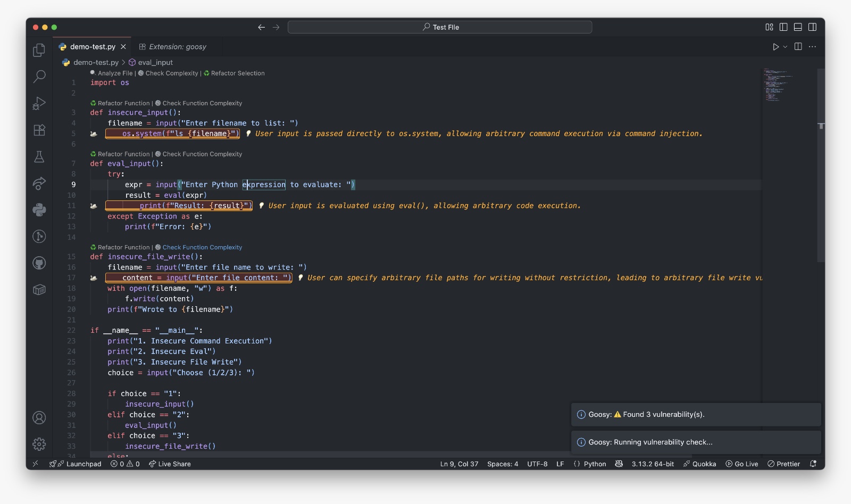Open remote window button in status bar

[35, 464]
